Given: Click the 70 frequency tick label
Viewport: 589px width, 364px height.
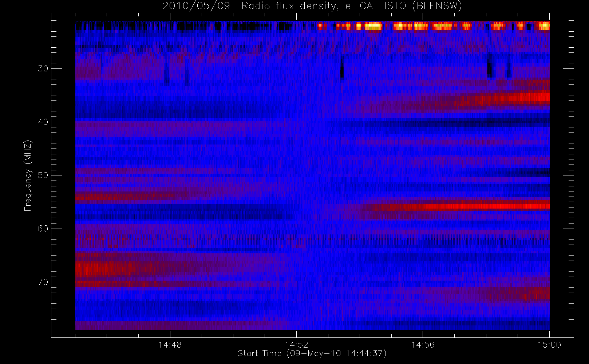Looking at the screenshot, I should coord(43,282).
